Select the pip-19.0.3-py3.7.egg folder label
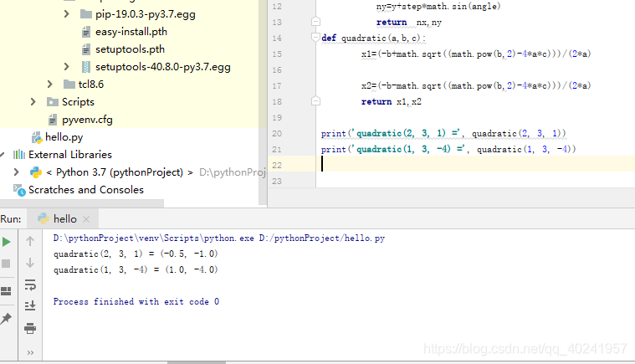 146,14
